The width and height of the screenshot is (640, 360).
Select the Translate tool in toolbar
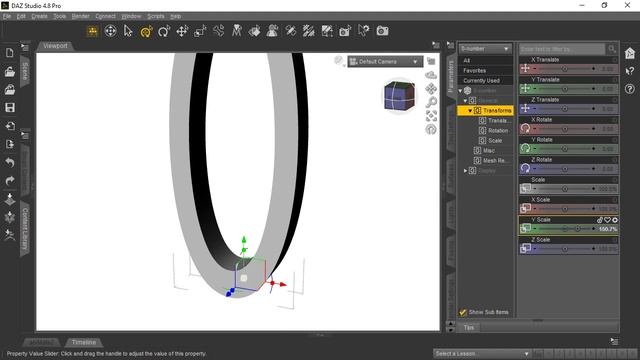click(182, 31)
